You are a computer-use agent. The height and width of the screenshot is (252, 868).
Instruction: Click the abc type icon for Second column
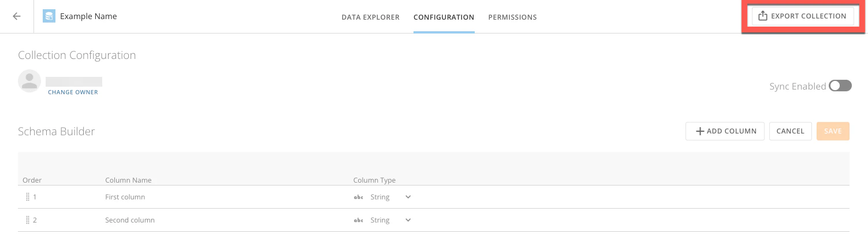point(358,220)
